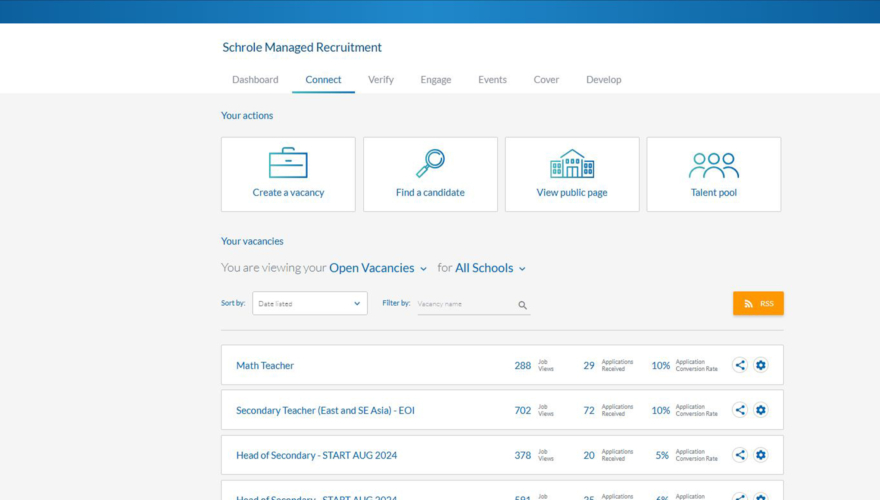Click share icon for Secondary Teacher EOI
Screen dimensions: 880x500
[740, 410]
